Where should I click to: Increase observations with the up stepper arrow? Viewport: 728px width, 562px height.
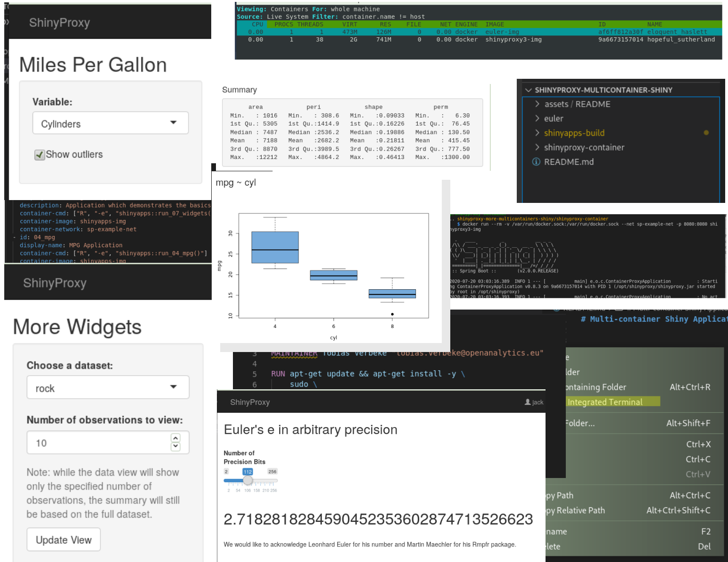175,438
